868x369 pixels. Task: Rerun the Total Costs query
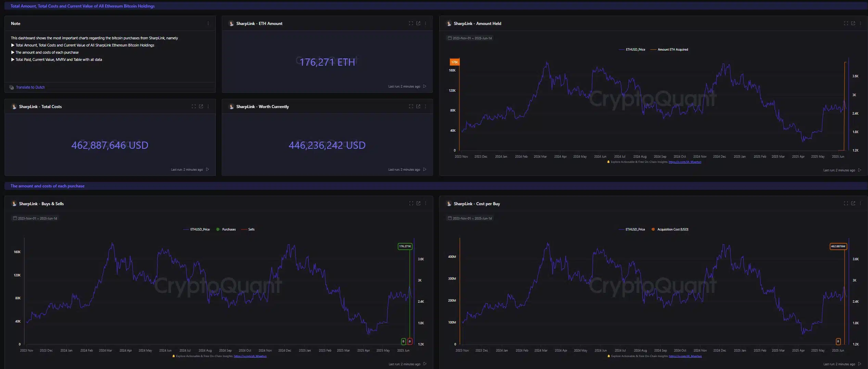click(207, 169)
